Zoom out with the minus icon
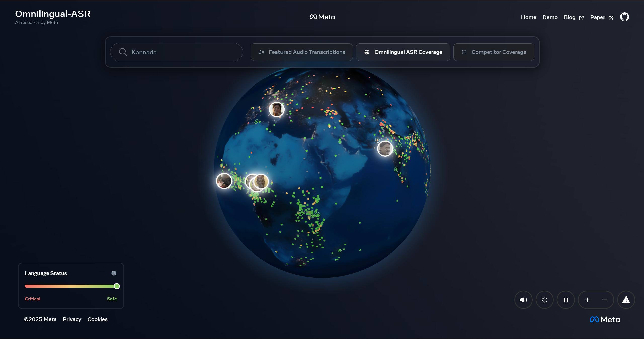644x339 pixels. coord(605,300)
